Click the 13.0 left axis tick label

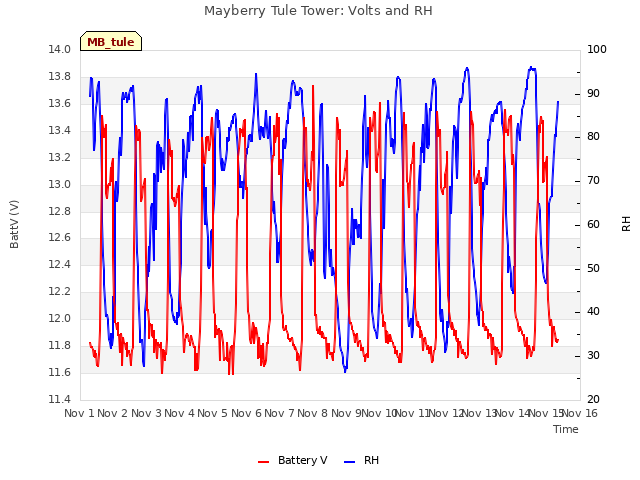coord(60,184)
